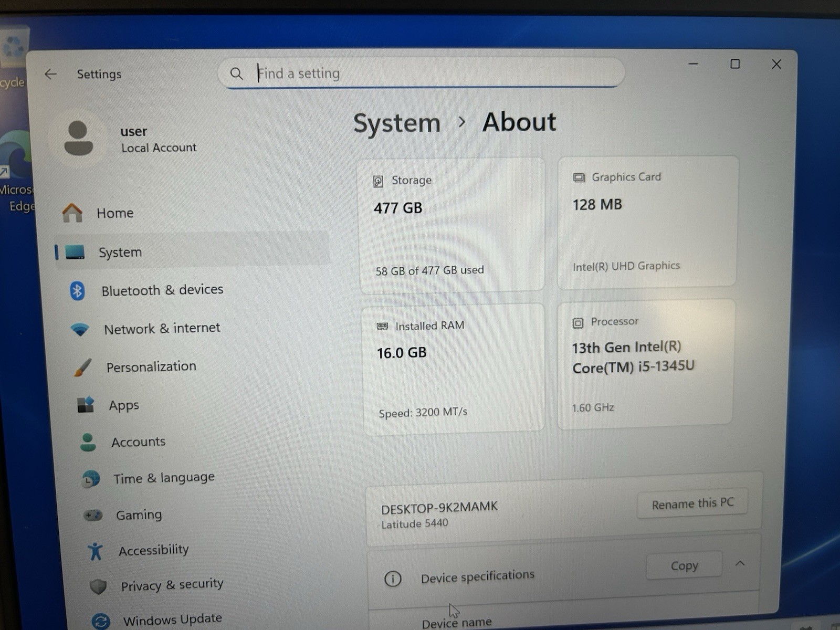Open the Storage 477 GB card
The height and width of the screenshot is (630, 840).
point(451,225)
